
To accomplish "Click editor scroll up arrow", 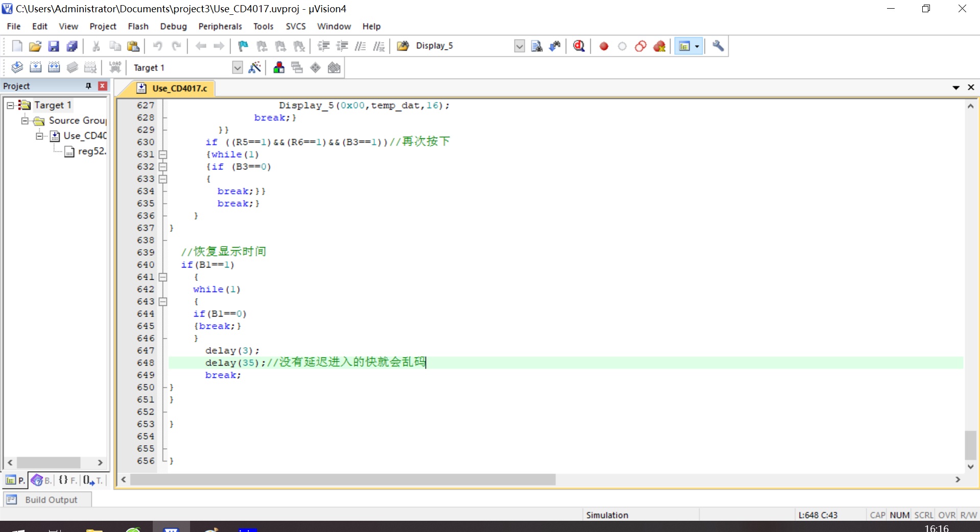I will [x=970, y=106].
